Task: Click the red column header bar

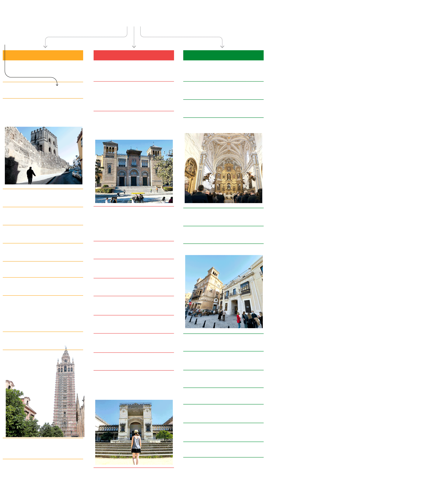Action: (134, 55)
